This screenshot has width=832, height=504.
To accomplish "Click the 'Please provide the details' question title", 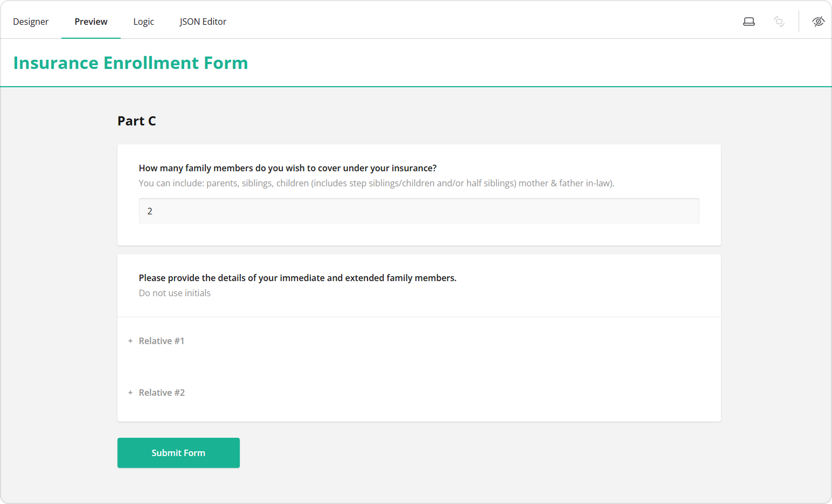I will tap(297, 278).
